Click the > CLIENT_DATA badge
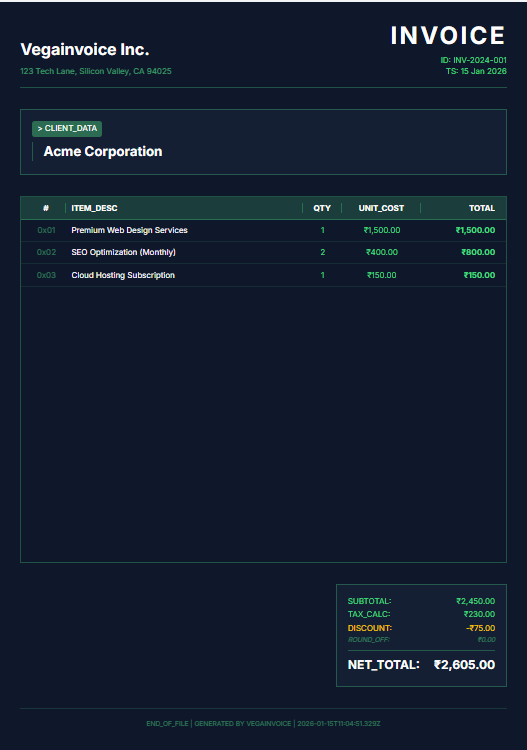The image size is (527, 750). (67, 129)
